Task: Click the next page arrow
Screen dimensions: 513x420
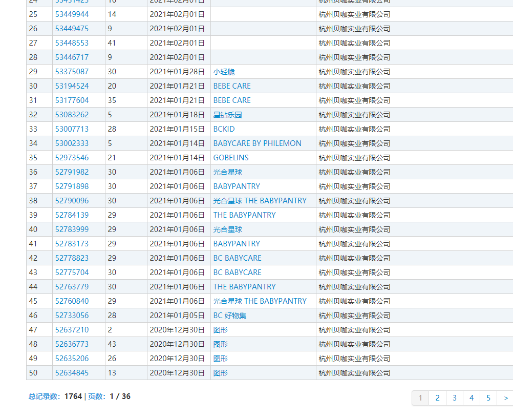Action: pyautogui.click(x=505, y=398)
